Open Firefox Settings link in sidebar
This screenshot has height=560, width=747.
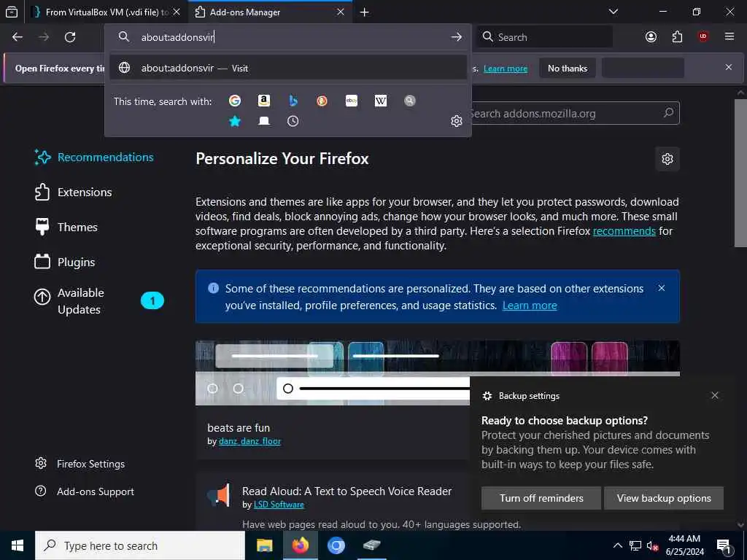pos(80,464)
